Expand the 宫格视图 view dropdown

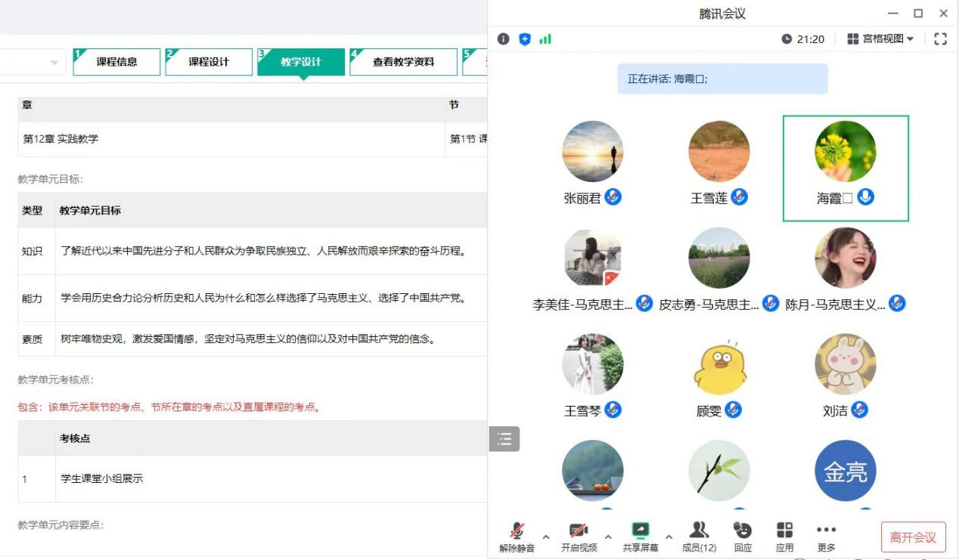880,39
